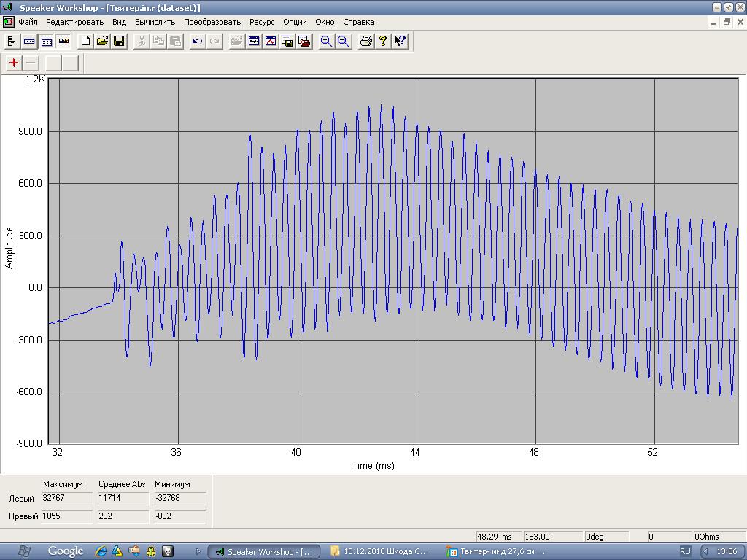The height and width of the screenshot is (560, 747).
Task: Toggle the tree view toolbar button
Action: tap(12, 41)
